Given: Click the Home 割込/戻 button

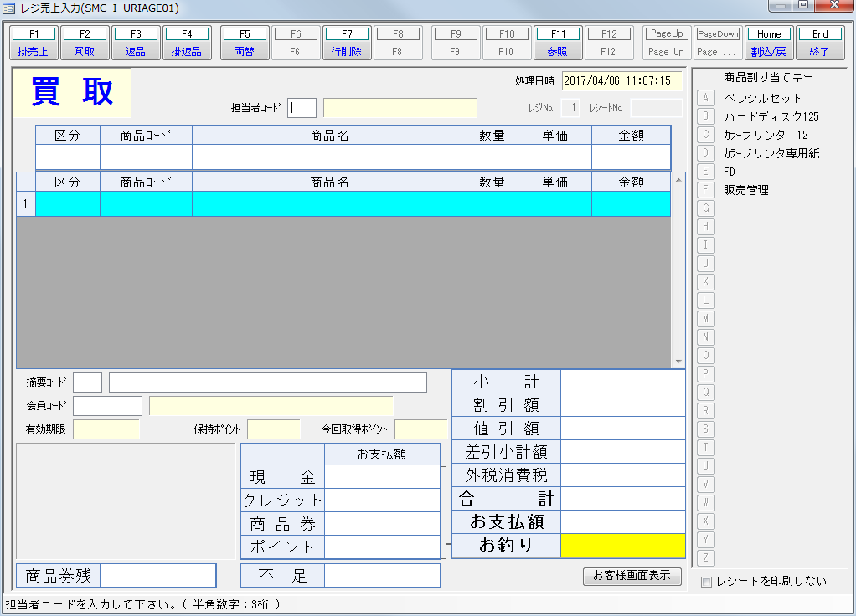Looking at the screenshot, I should coord(769,43).
